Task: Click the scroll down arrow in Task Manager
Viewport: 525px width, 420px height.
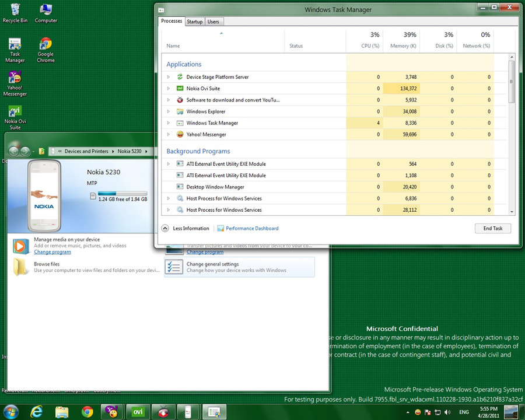Action: pos(512,212)
